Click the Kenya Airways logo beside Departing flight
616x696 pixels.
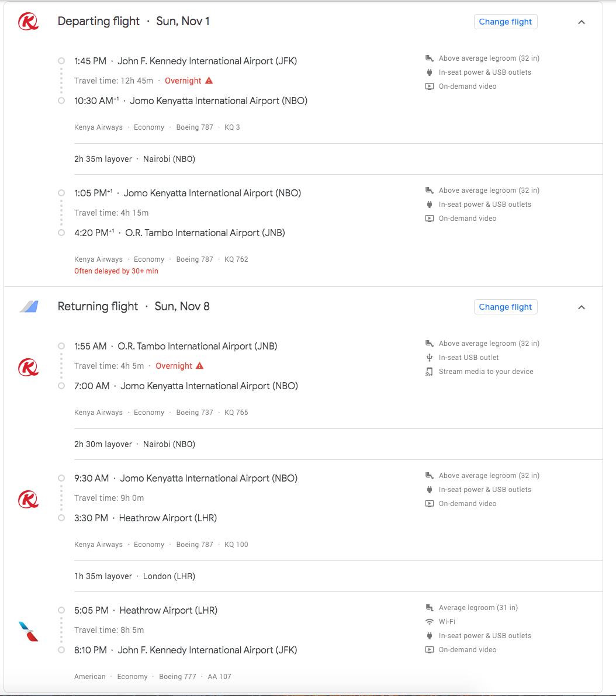click(28, 22)
